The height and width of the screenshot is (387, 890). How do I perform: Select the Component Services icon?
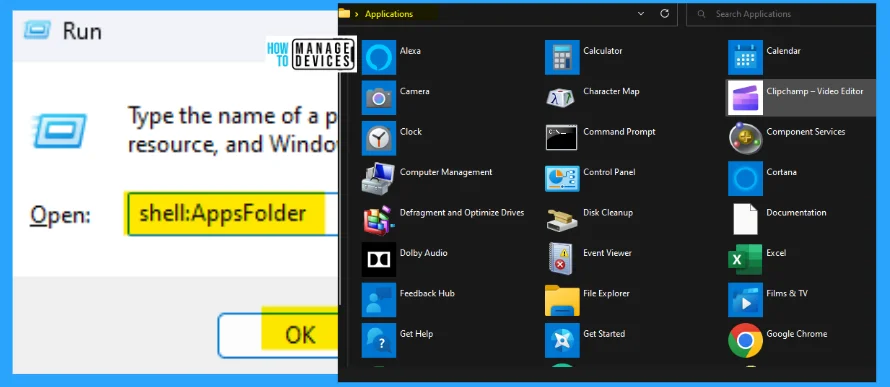click(745, 138)
